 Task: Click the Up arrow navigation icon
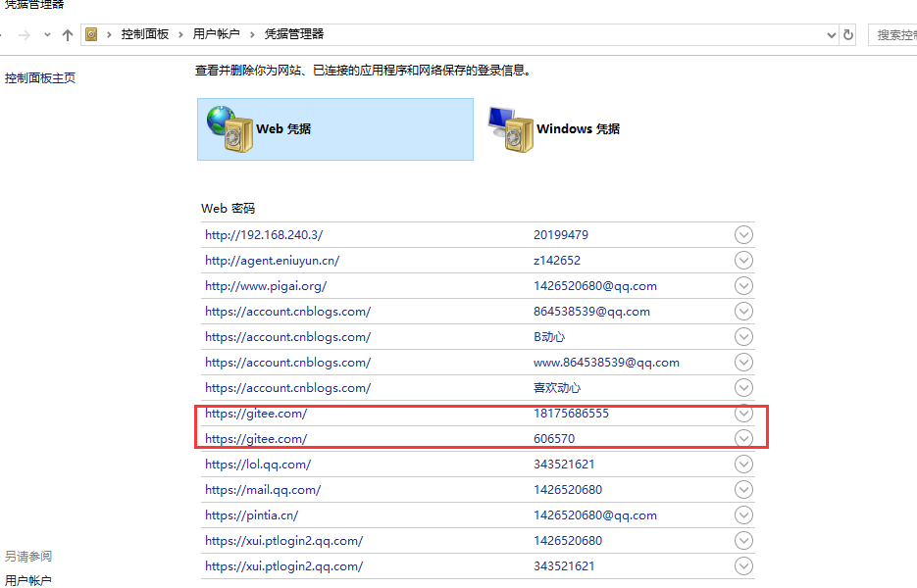[x=68, y=35]
